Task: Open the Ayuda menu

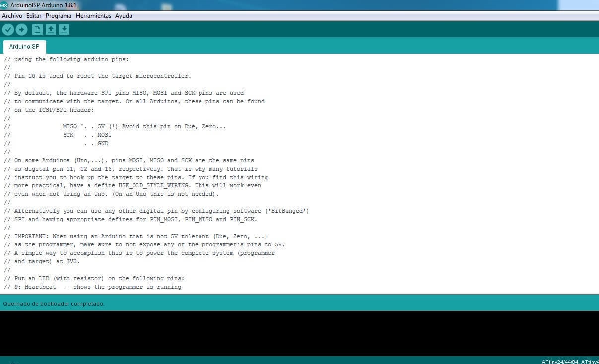Action: pos(124,16)
